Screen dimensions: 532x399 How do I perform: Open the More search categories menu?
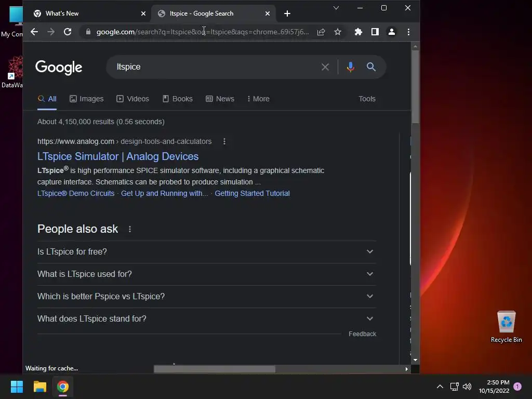click(x=258, y=99)
